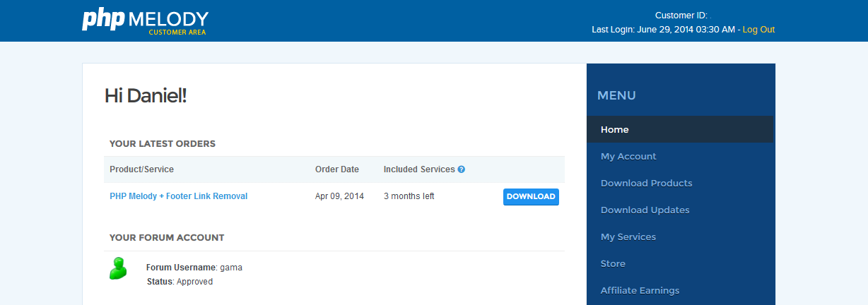The height and width of the screenshot is (305, 868).
Task: Open the Download Updates menu entry
Action: (645, 210)
